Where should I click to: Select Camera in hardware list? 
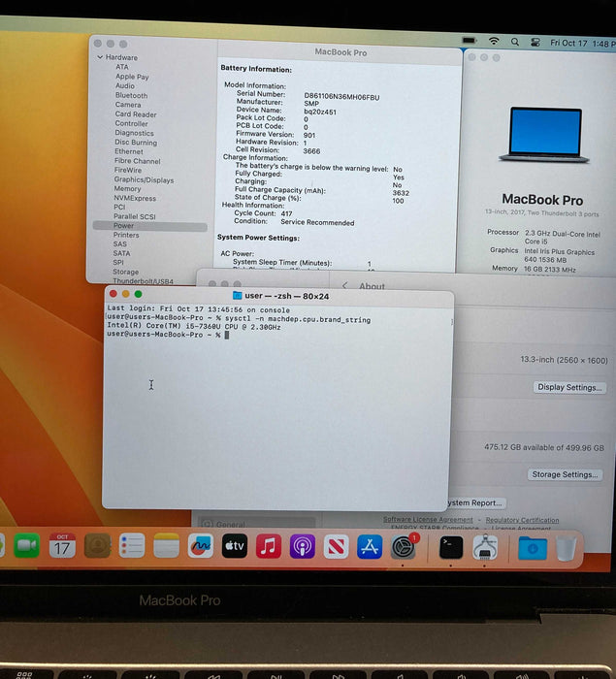[128, 105]
